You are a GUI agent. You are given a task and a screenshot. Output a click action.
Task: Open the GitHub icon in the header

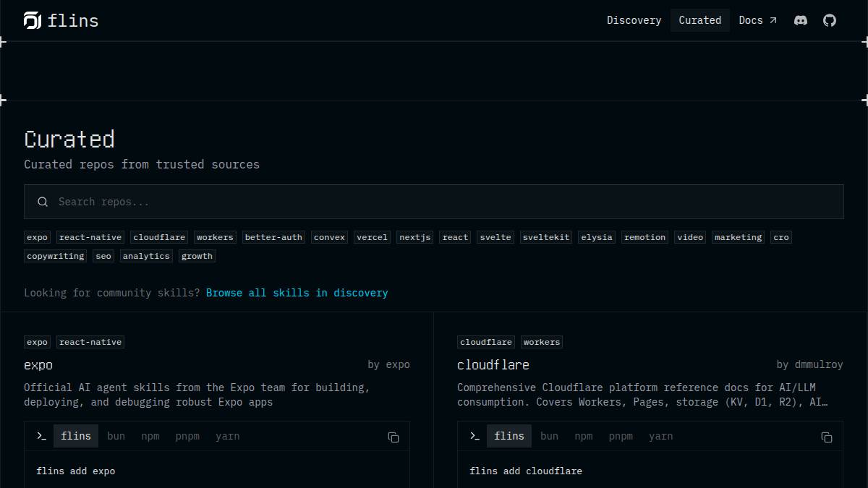[829, 20]
